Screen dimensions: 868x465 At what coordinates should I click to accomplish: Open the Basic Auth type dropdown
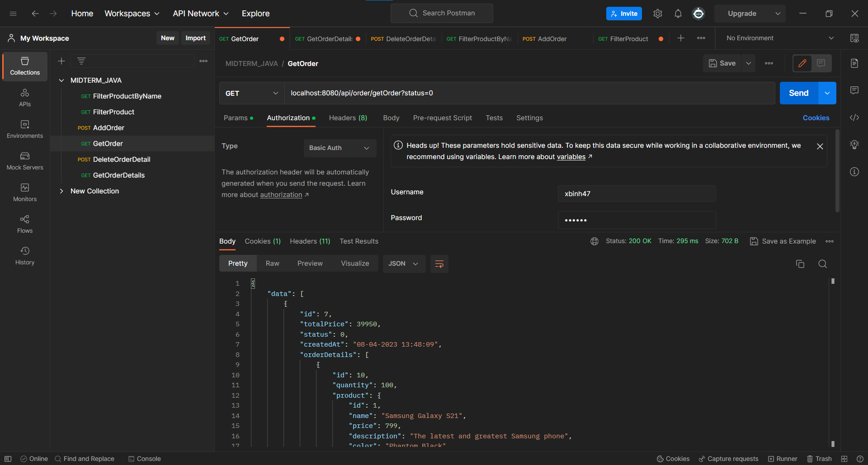point(340,148)
